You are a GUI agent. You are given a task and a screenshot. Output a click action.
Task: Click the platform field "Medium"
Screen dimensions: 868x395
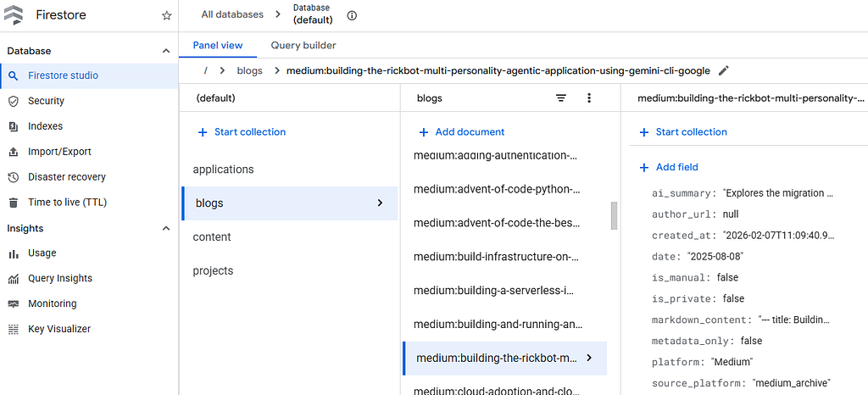[730, 362]
